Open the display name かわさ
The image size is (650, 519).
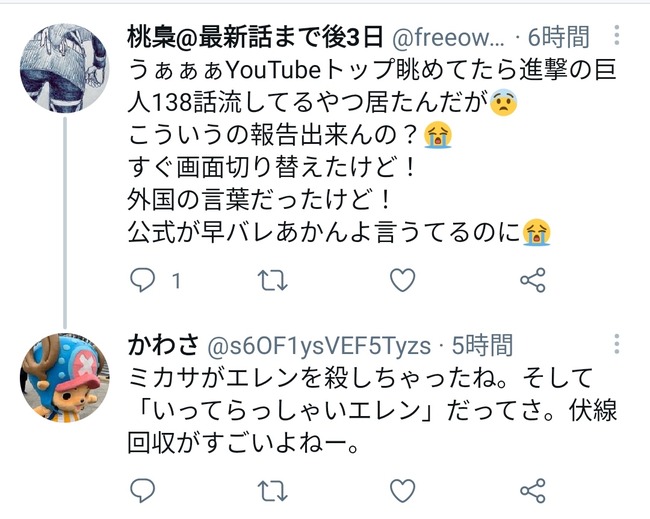coord(163,345)
